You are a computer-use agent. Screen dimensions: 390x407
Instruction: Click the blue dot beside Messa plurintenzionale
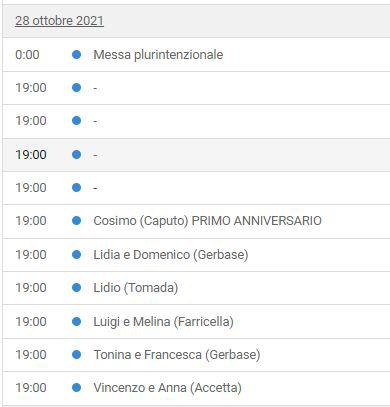coord(76,54)
